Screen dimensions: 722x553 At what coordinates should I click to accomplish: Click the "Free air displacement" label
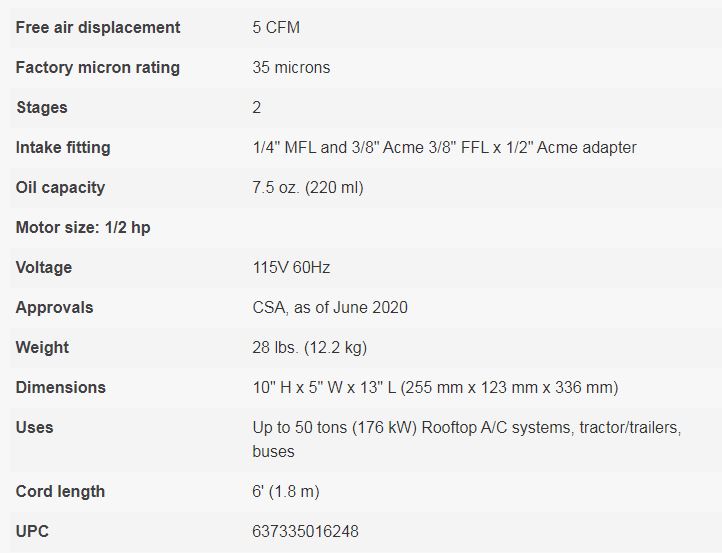coord(98,27)
